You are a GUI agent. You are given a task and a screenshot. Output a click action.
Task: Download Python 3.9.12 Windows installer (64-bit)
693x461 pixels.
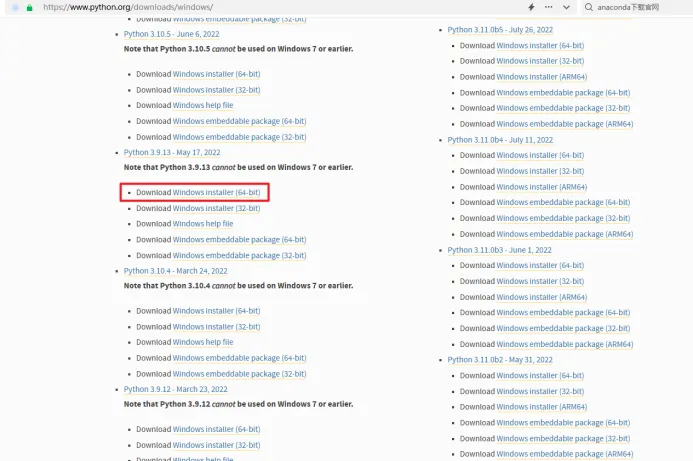(x=216, y=429)
